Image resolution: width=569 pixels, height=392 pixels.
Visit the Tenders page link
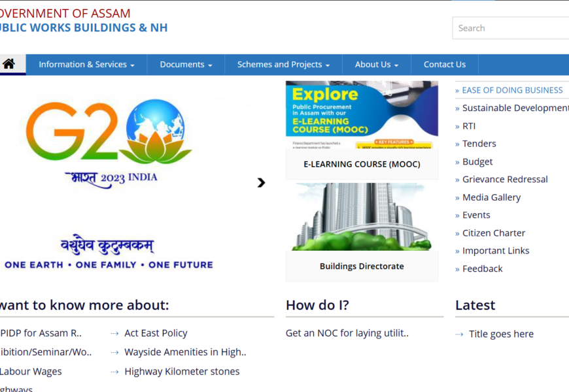coord(479,144)
